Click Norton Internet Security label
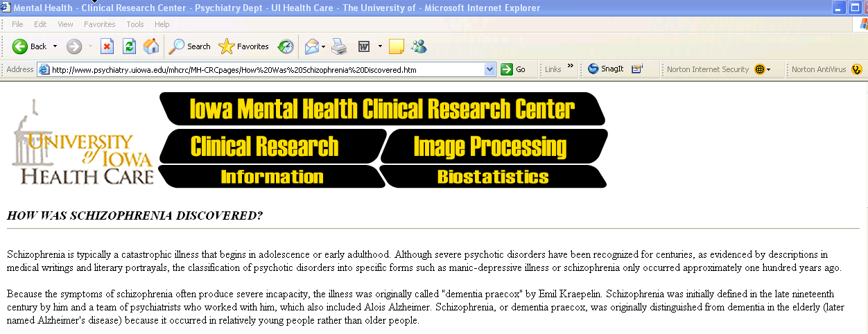The width and height of the screenshot is (868, 334). pos(708,69)
